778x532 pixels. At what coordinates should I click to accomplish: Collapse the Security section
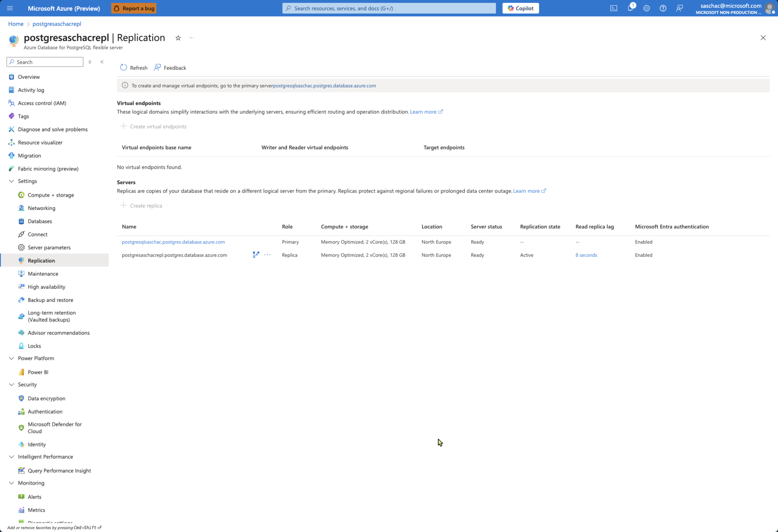pyautogui.click(x=11, y=385)
